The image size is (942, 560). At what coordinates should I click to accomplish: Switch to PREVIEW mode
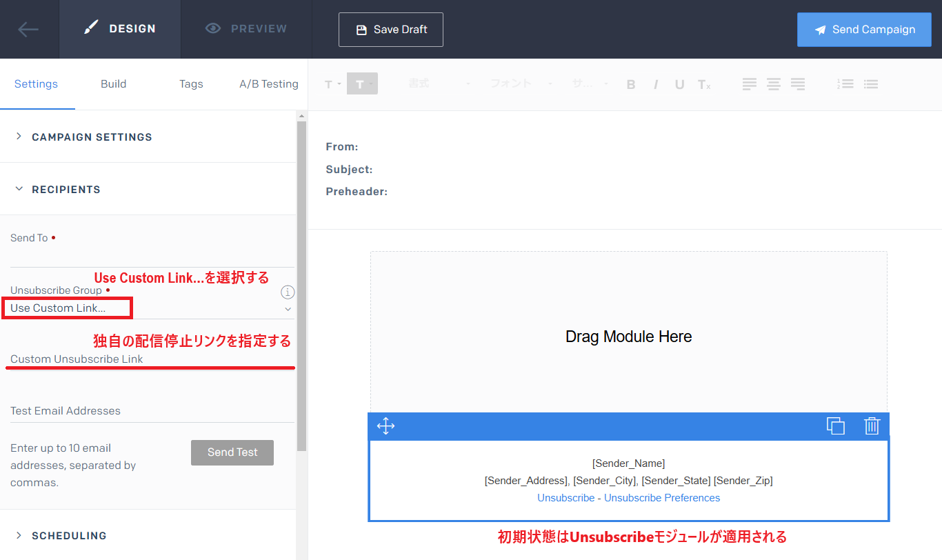click(x=246, y=29)
